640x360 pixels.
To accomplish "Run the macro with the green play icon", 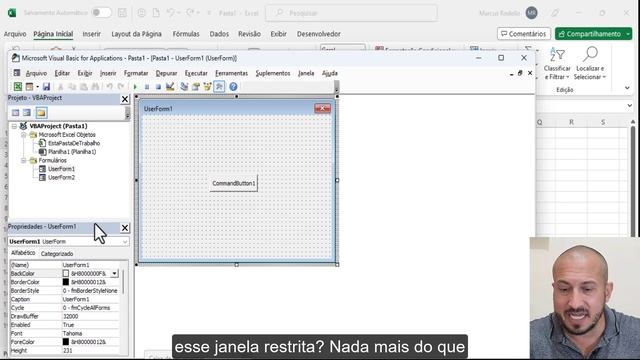I will pyautogui.click(x=135, y=87).
